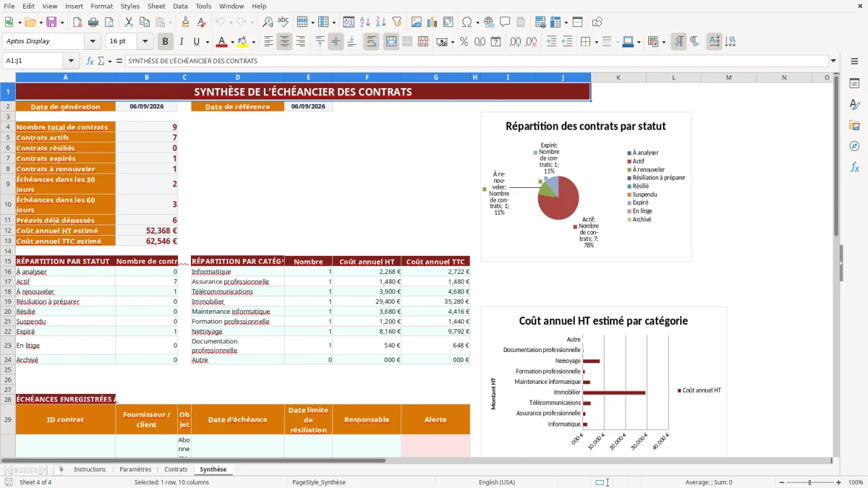
Task: Open sidebar Gallery panel icon
Action: [x=854, y=125]
